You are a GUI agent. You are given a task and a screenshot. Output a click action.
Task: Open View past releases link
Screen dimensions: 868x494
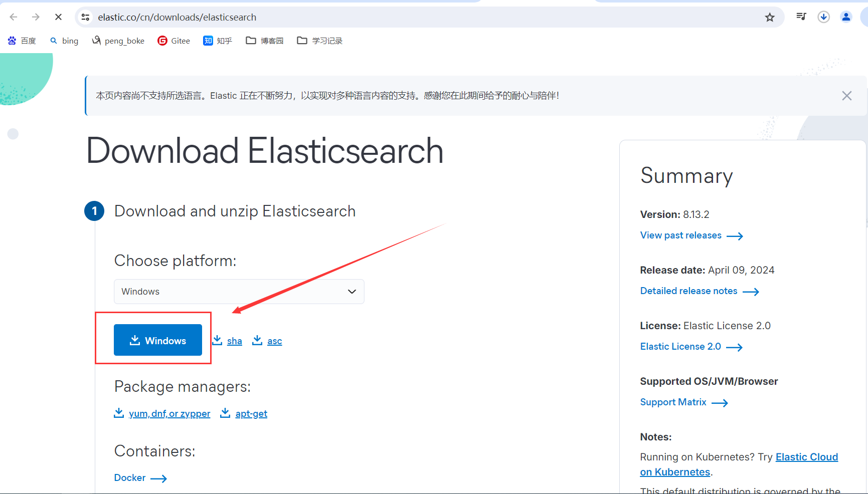pos(691,235)
